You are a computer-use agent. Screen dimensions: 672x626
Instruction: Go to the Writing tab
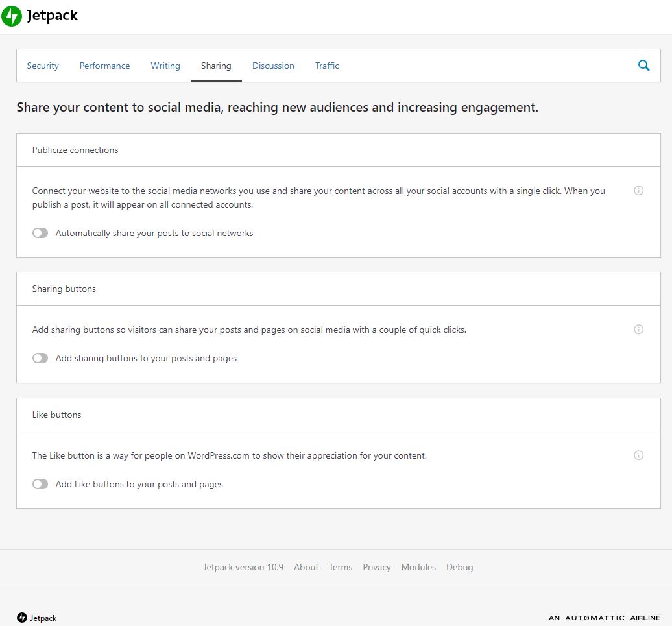[x=165, y=66]
